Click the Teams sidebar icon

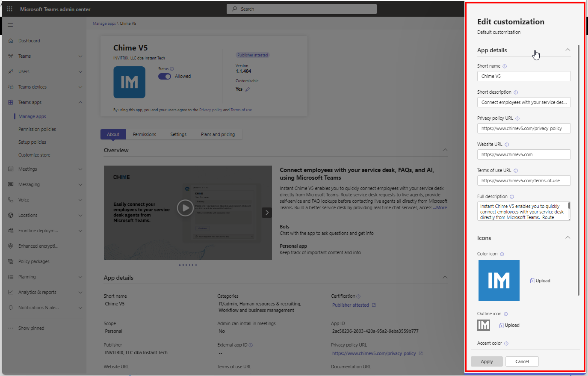[11, 56]
